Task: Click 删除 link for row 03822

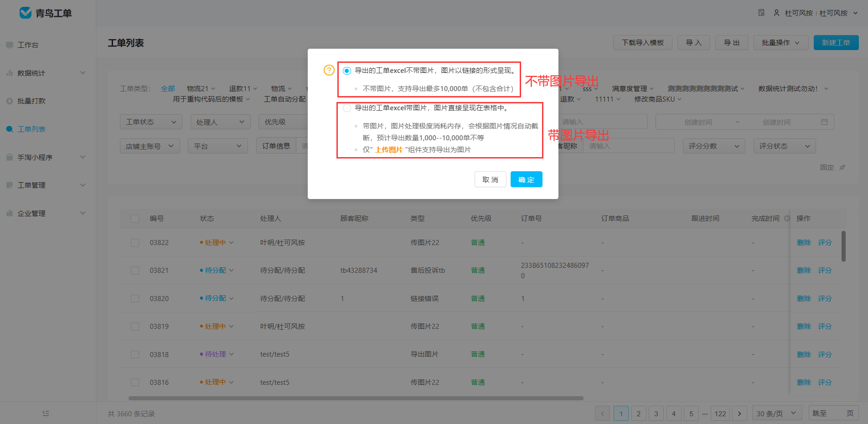Action: [x=804, y=243]
